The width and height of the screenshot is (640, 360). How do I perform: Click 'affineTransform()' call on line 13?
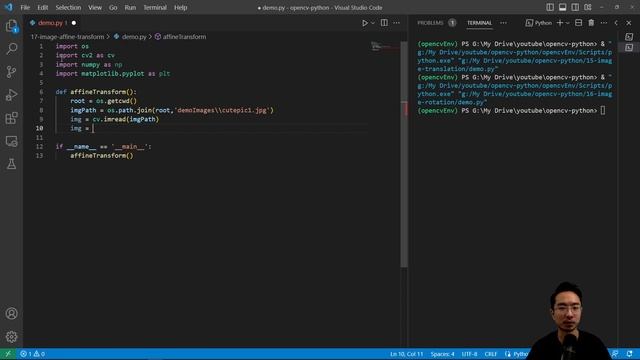click(x=102, y=156)
